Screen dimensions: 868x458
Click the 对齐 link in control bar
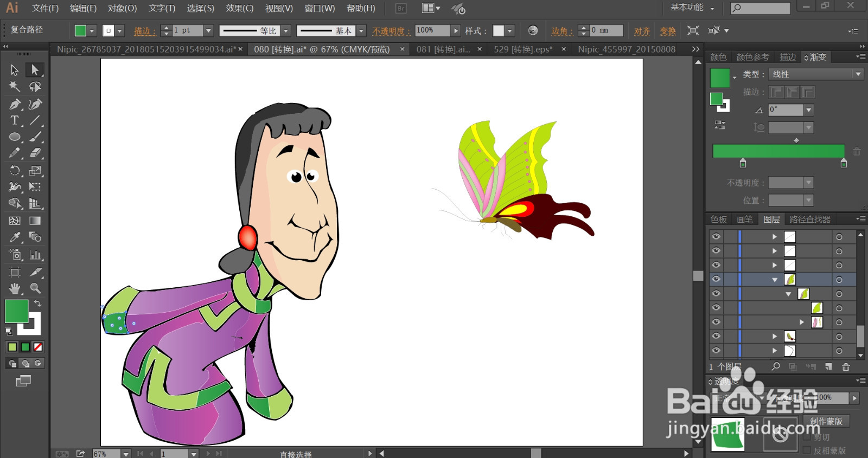pyautogui.click(x=642, y=31)
